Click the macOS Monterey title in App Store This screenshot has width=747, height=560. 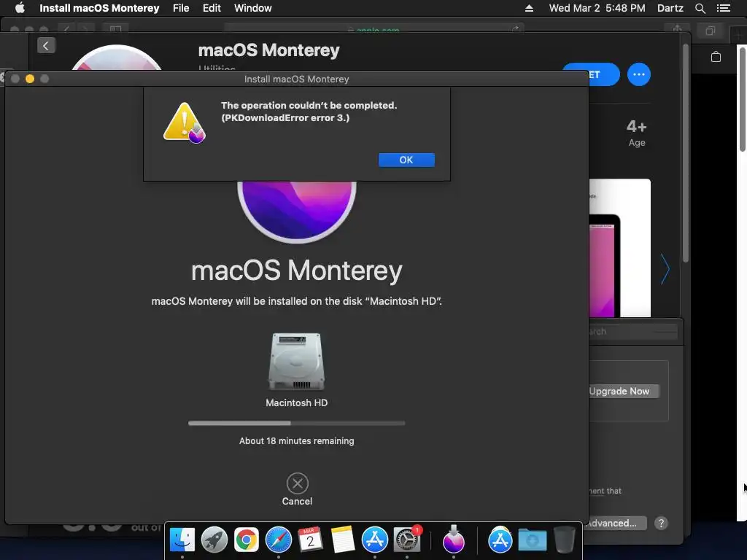268,50
